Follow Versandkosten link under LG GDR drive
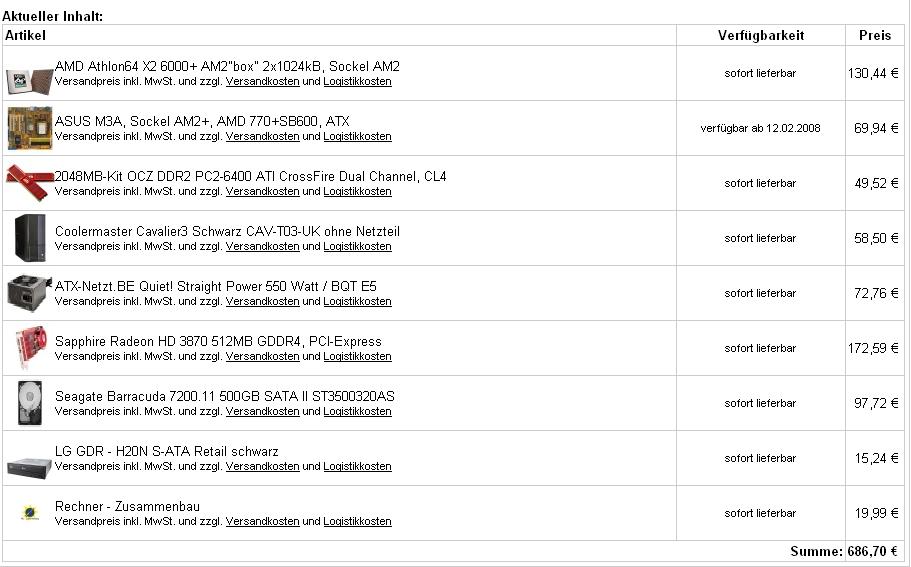The image size is (911, 567). click(x=263, y=466)
